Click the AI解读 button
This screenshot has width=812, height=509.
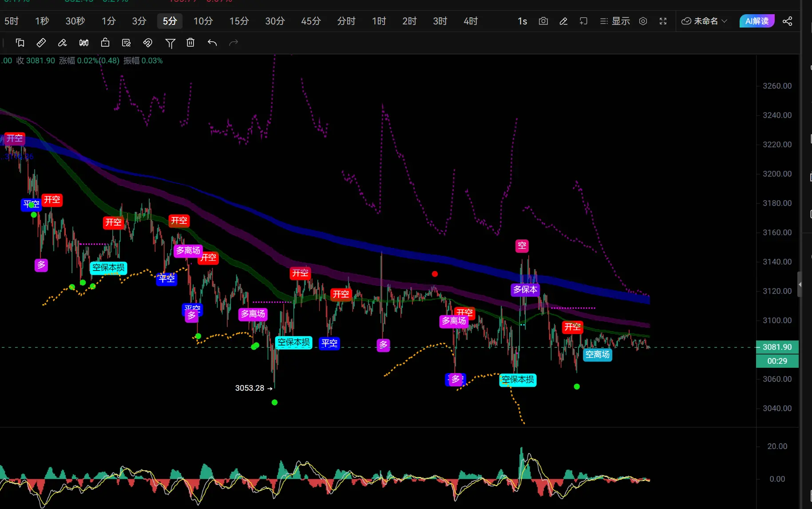(757, 21)
